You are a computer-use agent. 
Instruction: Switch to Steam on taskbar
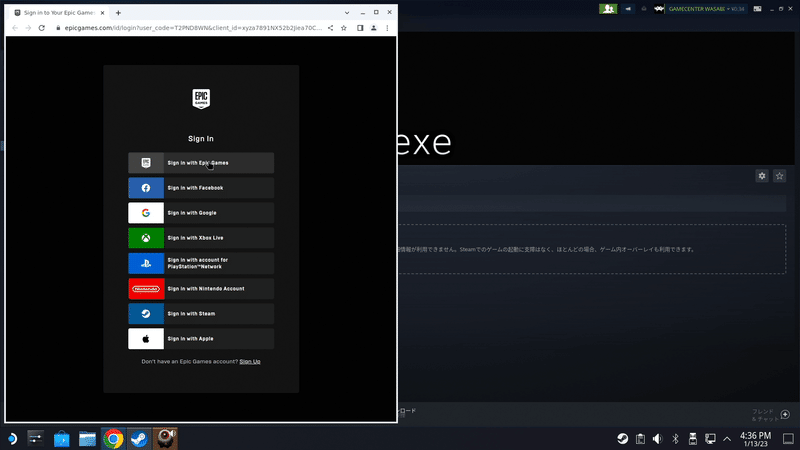click(139, 439)
